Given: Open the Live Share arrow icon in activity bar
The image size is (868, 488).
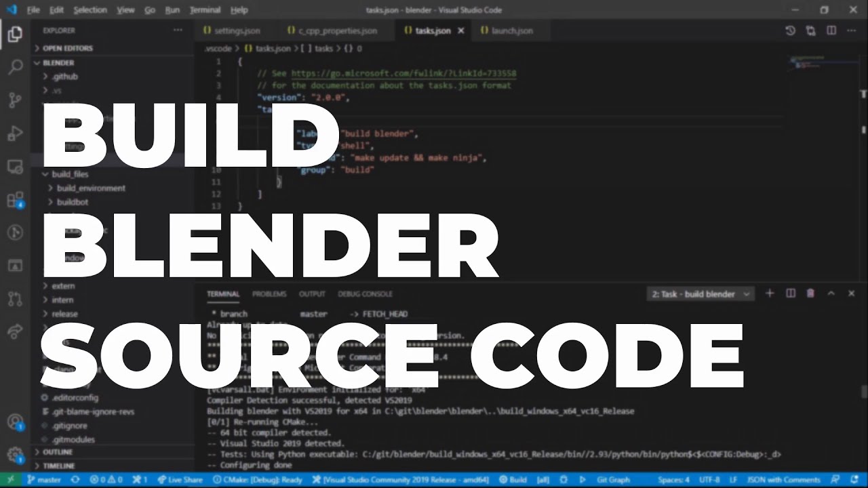Looking at the screenshot, I should [15, 332].
